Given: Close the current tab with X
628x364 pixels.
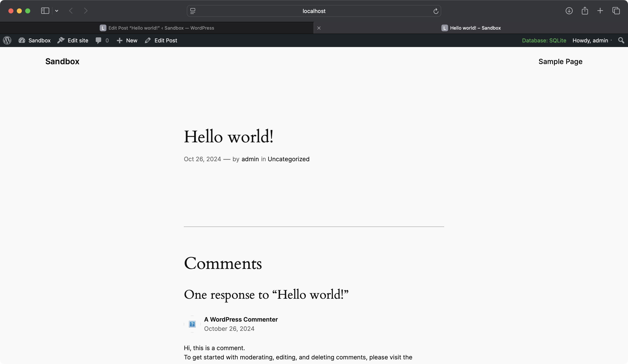Looking at the screenshot, I should 319,28.
